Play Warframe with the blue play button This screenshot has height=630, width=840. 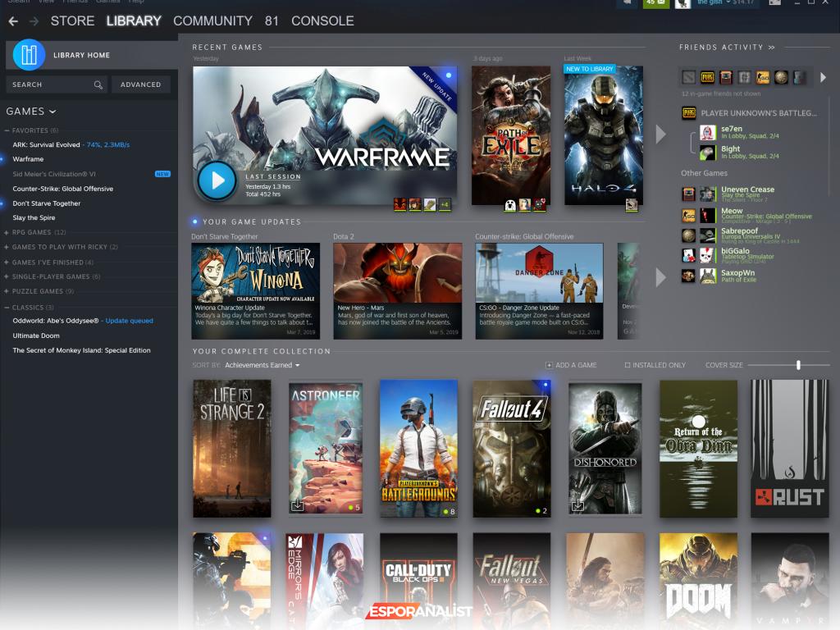tap(217, 181)
